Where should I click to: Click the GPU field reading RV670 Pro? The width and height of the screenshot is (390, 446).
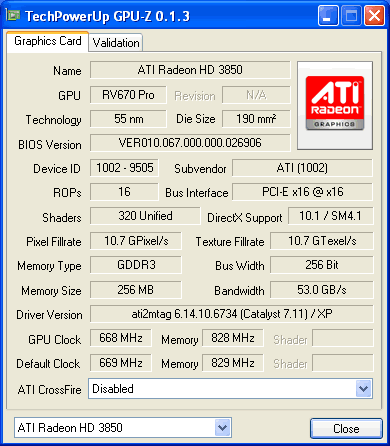128,95
